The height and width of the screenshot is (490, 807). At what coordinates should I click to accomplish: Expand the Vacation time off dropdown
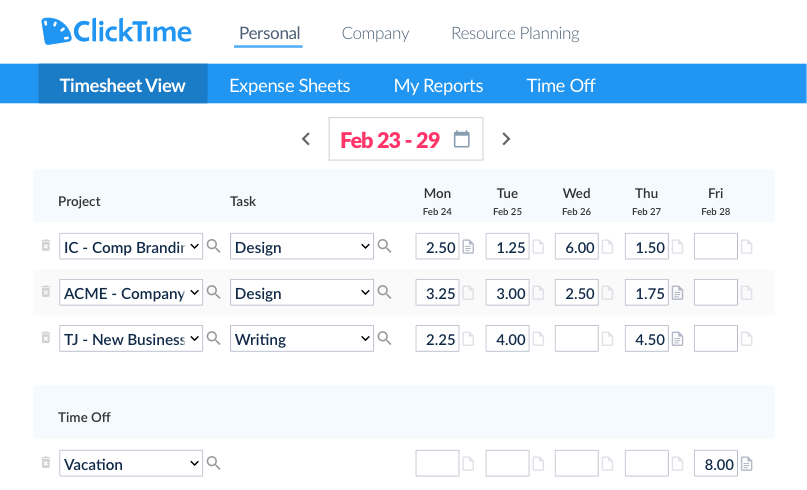(x=193, y=464)
